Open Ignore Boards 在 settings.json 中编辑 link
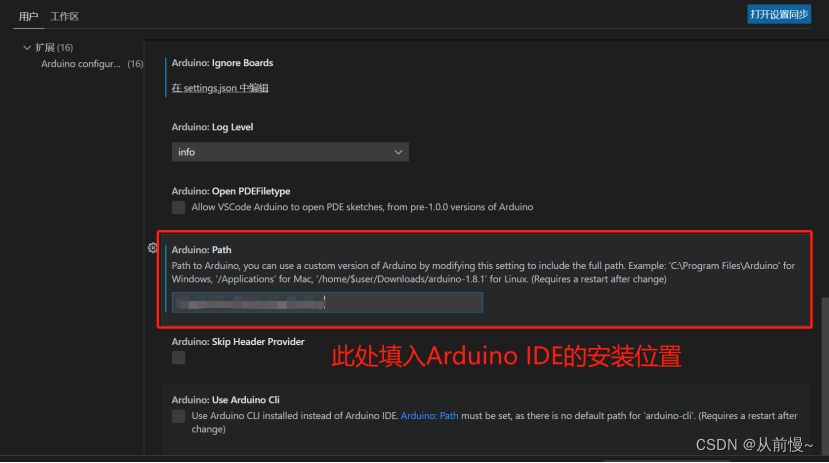The width and height of the screenshot is (829, 463). 220,88
